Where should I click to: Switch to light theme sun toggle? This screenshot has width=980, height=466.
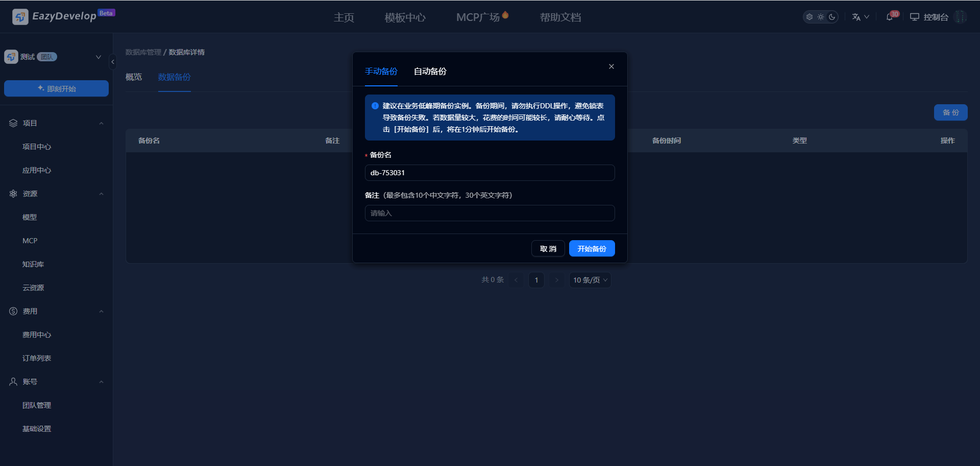(821, 17)
